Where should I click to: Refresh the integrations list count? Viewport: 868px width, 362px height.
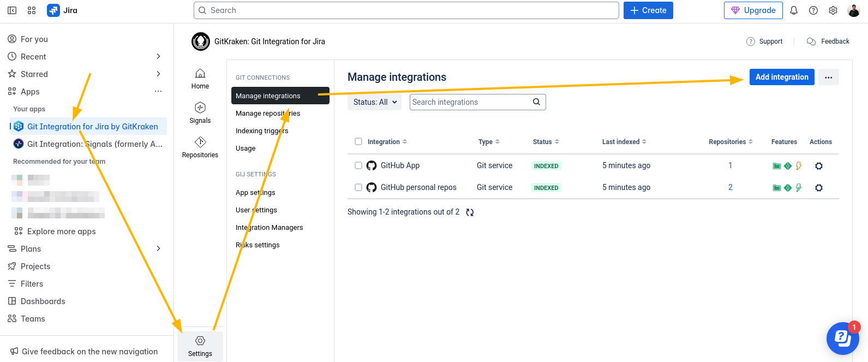click(470, 212)
